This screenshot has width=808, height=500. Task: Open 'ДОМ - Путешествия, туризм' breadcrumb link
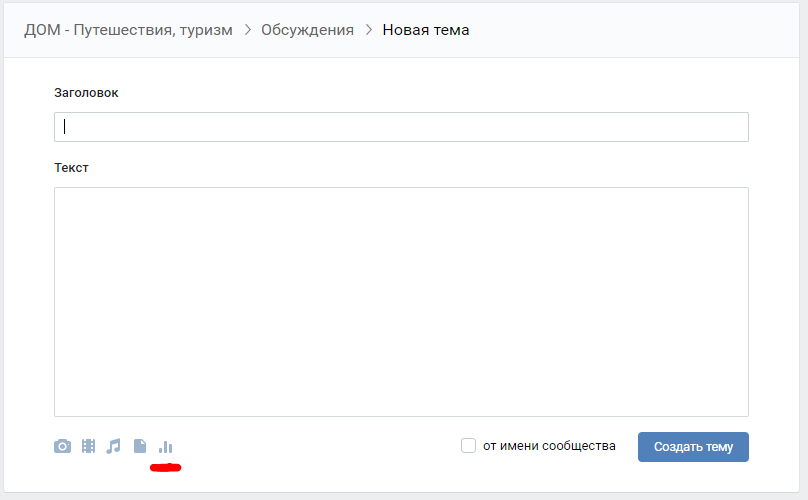(x=128, y=30)
